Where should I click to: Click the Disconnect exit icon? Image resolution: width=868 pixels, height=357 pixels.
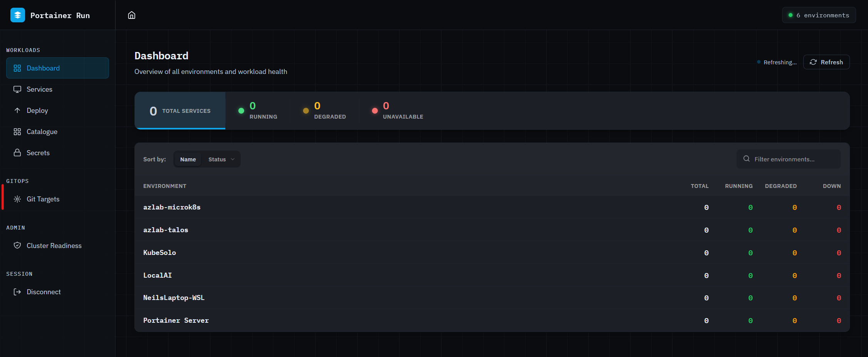point(17,292)
